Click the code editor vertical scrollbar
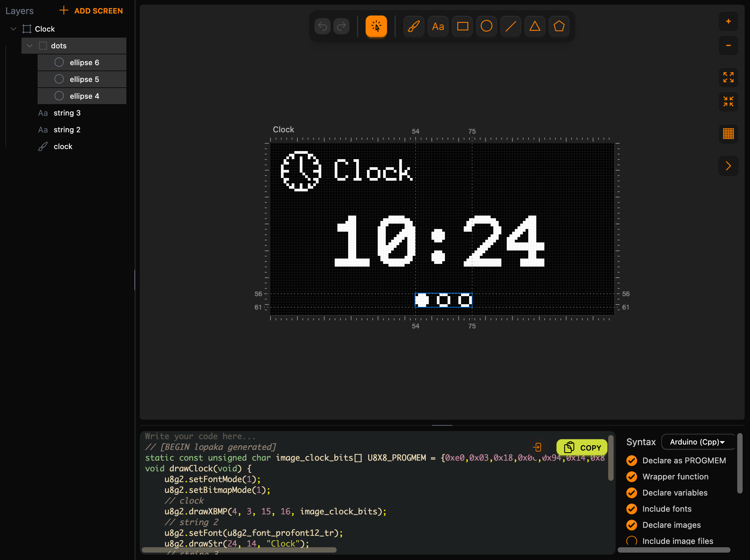The height and width of the screenshot is (560, 750). point(610,458)
